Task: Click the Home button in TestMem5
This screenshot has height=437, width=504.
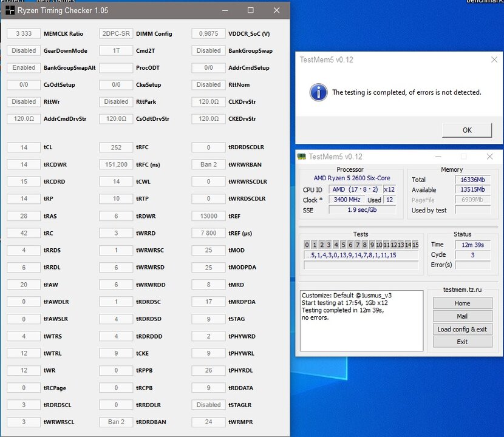Action: [x=462, y=303]
